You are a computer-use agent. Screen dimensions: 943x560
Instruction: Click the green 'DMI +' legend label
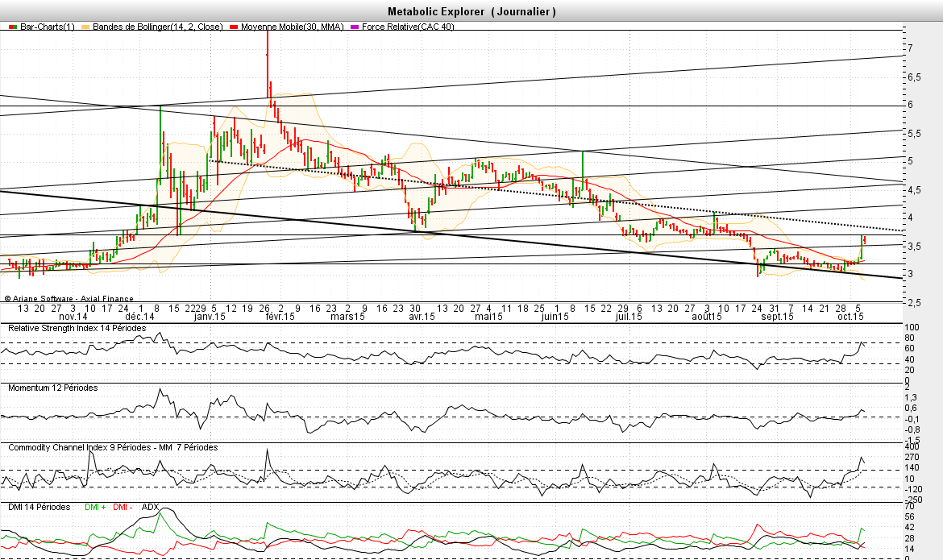pos(95,507)
